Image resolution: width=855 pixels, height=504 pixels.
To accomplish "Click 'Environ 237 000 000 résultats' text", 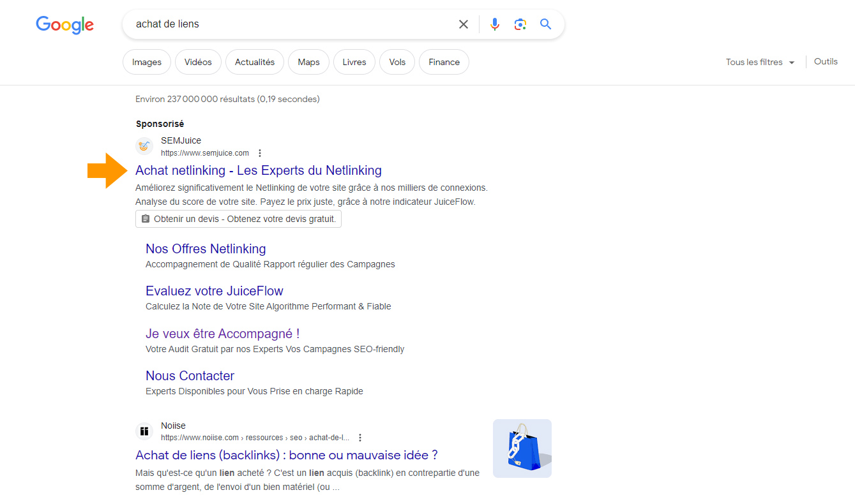I will [x=227, y=99].
